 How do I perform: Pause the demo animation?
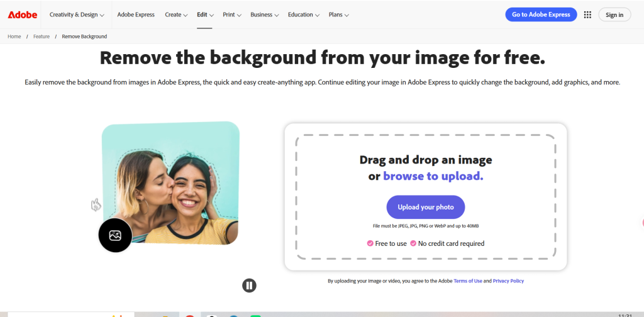pos(250,286)
